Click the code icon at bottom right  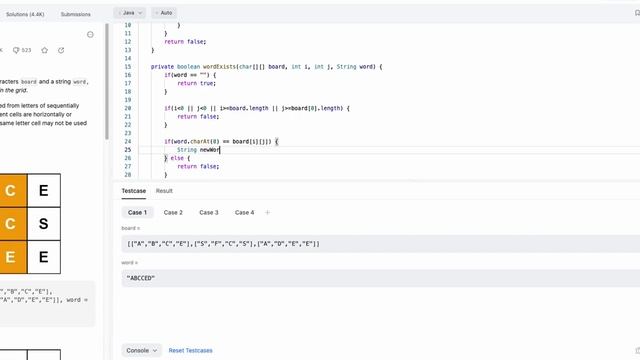(x=637, y=350)
